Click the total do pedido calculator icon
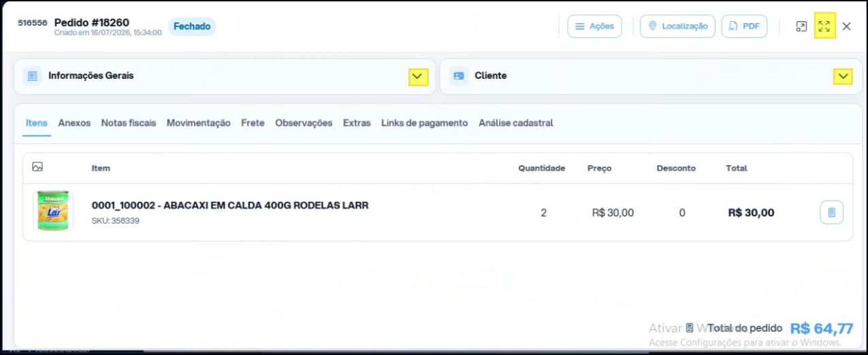The height and width of the screenshot is (355, 868). pos(690,328)
